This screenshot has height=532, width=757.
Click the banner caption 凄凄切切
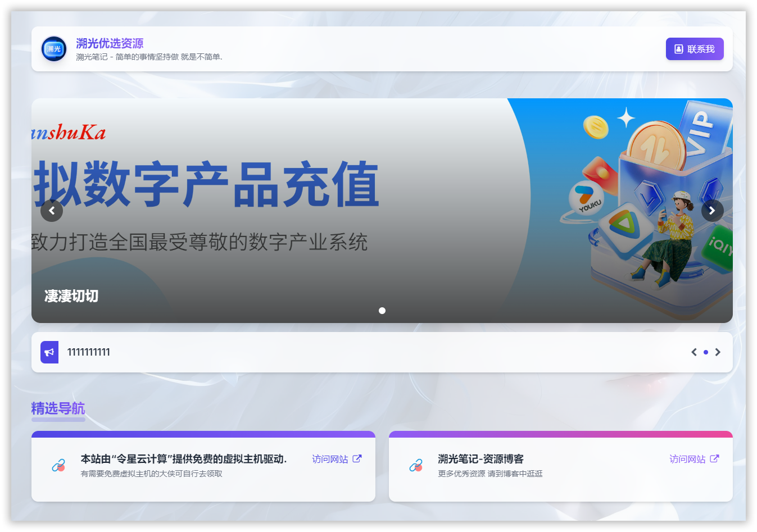pos(71,296)
